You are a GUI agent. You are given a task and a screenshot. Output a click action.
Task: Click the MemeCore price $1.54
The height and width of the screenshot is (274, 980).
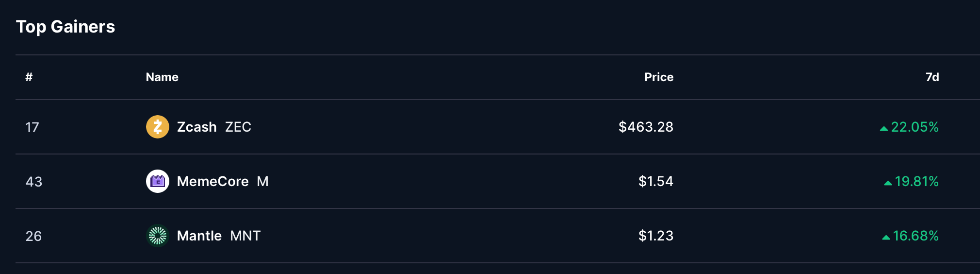(655, 181)
